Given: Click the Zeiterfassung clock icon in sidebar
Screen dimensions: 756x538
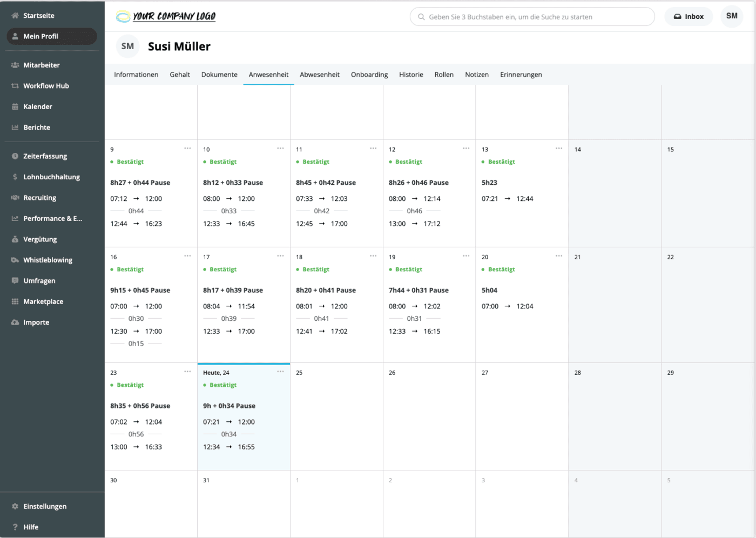Looking at the screenshot, I should (x=15, y=156).
